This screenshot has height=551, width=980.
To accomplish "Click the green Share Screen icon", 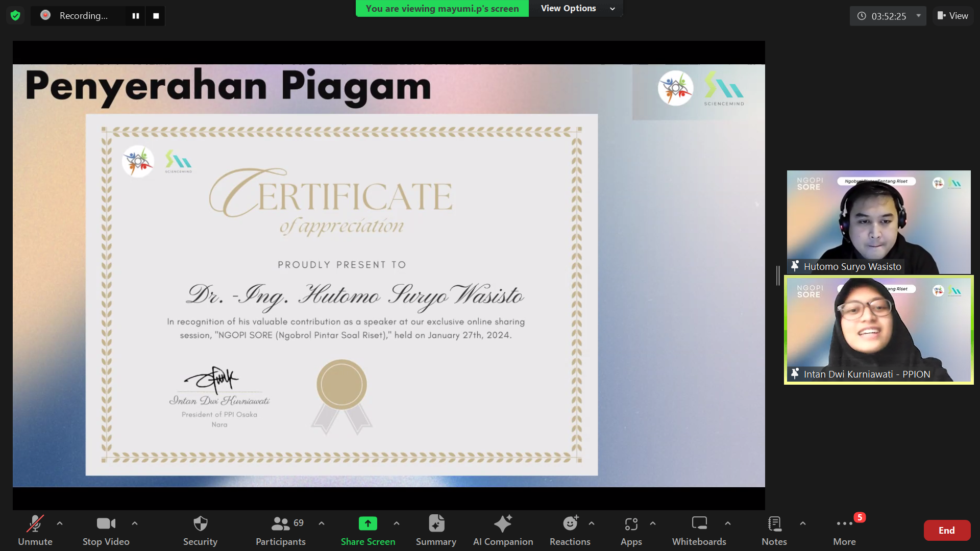I will (367, 524).
